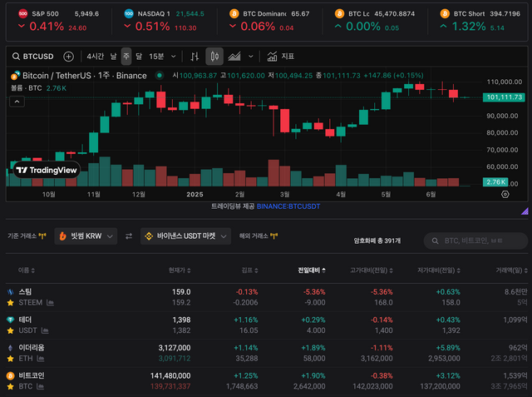Select the 날 (day) timeframe
This screenshot has height=397, width=532.
113,57
